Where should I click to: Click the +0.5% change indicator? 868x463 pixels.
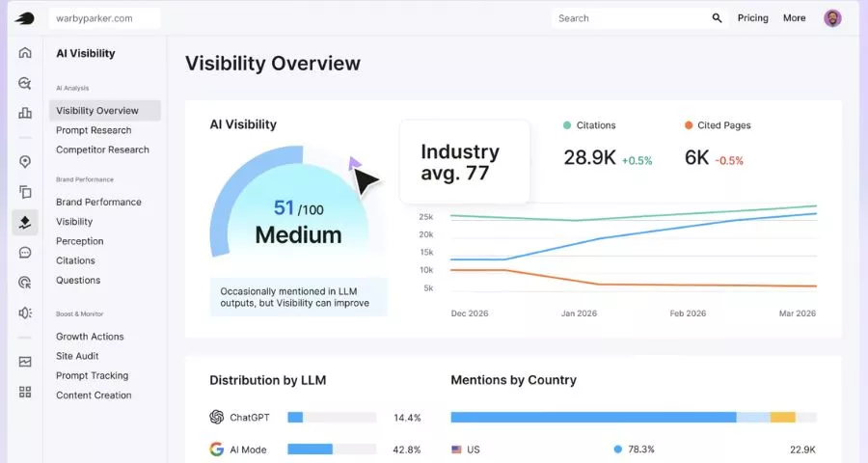coord(637,161)
